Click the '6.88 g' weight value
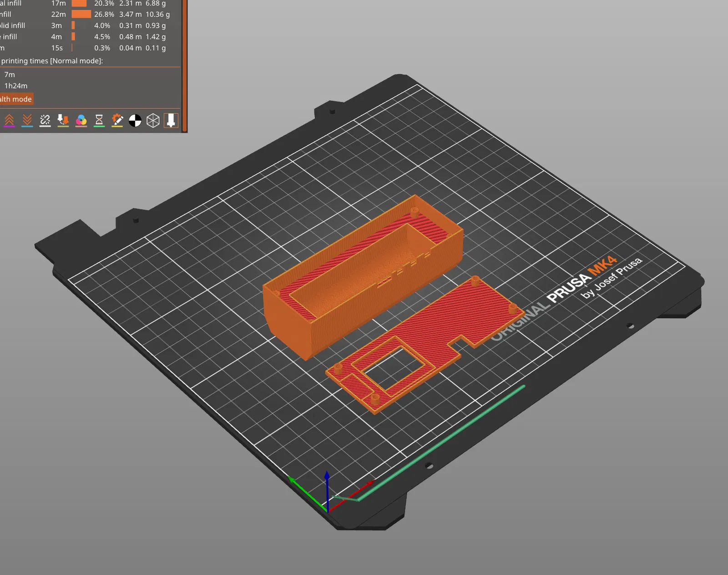Viewport: 728px width, 575px height. tap(156, 3)
